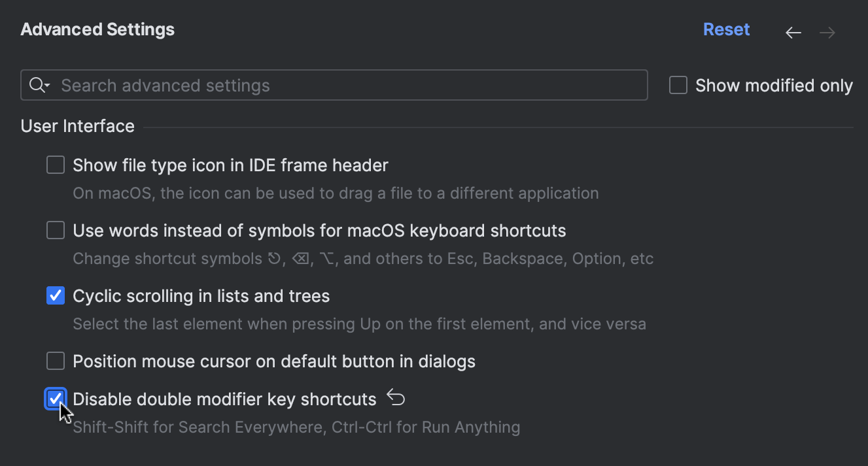Image resolution: width=868 pixels, height=466 pixels.
Task: Click the revert icon next to disabled modifier shortcuts
Action: coord(395,397)
